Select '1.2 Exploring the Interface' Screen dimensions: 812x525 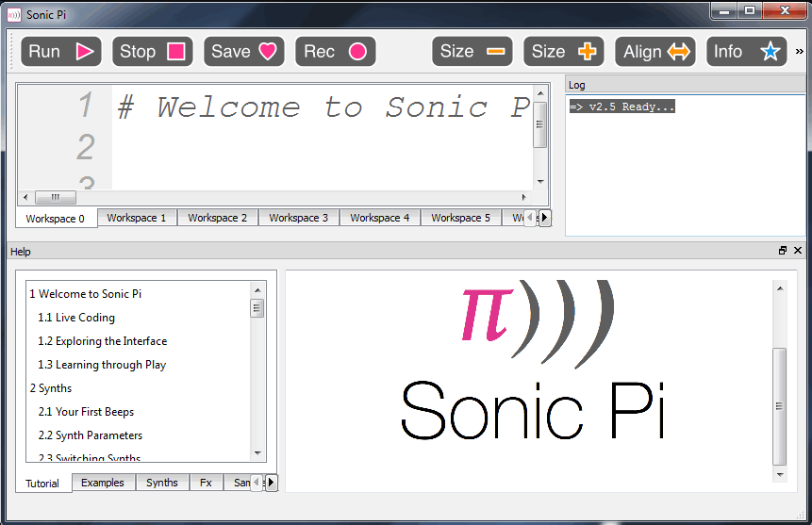(103, 341)
